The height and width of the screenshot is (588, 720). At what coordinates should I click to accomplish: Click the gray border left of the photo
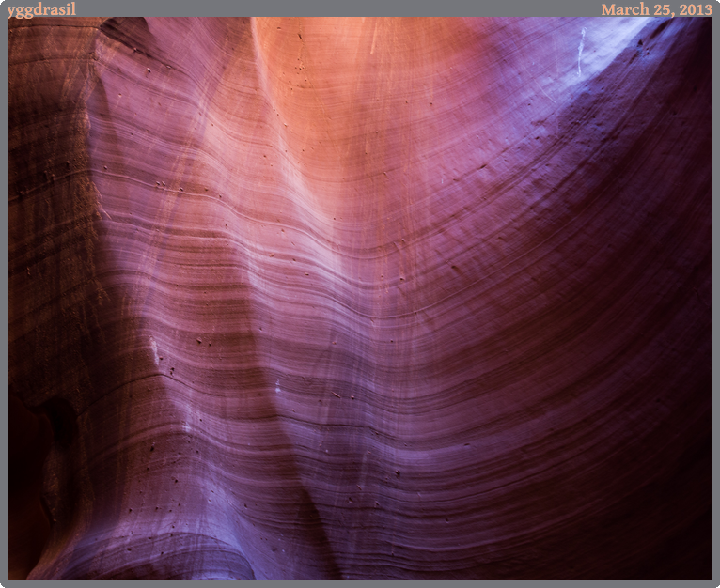click(4, 301)
